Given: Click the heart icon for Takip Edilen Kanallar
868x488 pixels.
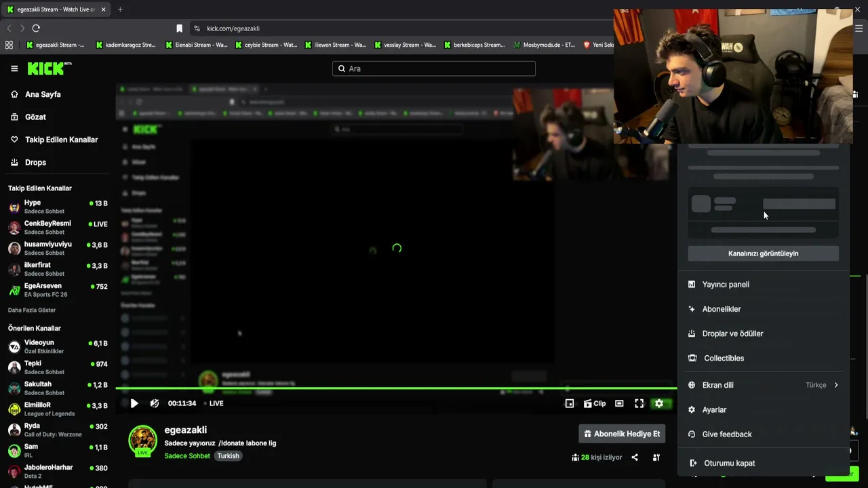Looking at the screenshot, I should pos(14,140).
